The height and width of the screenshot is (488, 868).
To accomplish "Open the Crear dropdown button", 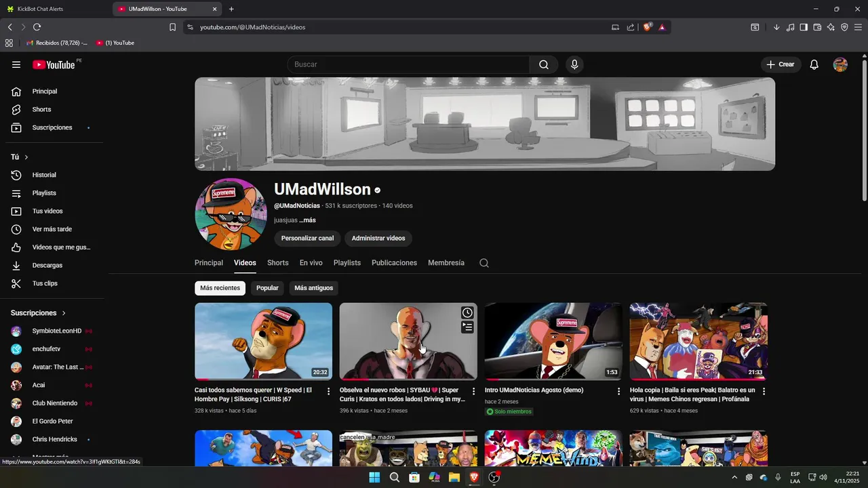I will (x=781, y=64).
